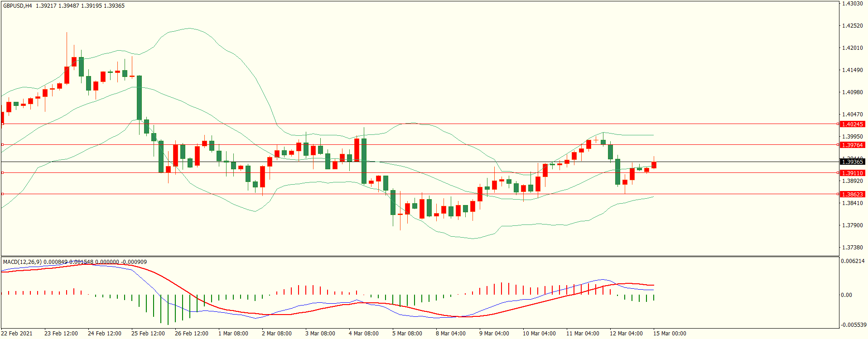Screen dimensions: 868x339
Task: Click the 1.42010 price scale value
Action: (x=852, y=48)
